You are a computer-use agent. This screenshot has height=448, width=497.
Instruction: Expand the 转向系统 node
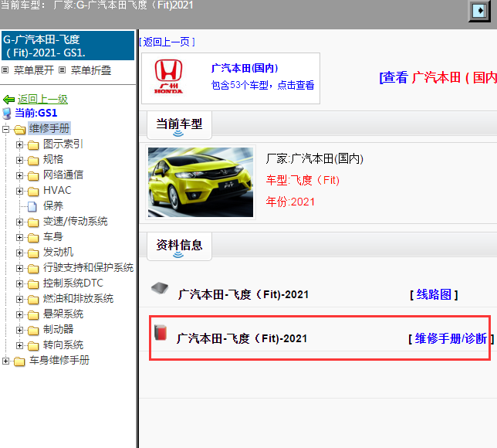point(19,345)
